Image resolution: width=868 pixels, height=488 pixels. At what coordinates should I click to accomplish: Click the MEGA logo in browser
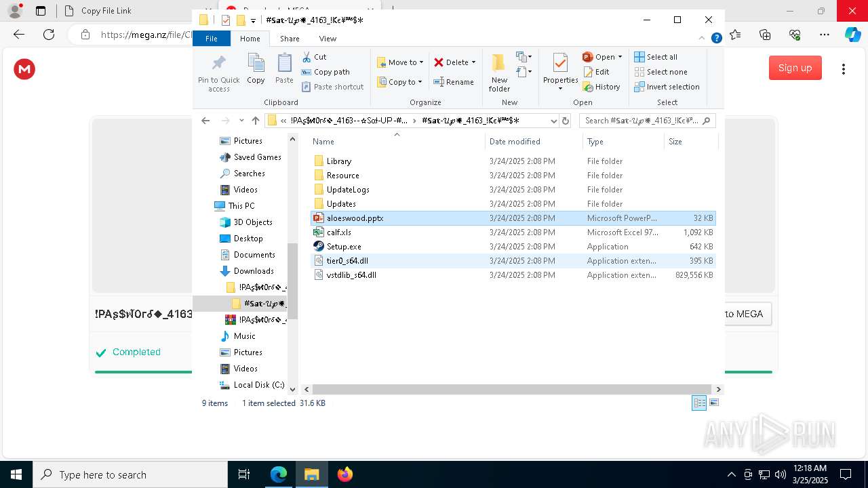[x=24, y=69]
